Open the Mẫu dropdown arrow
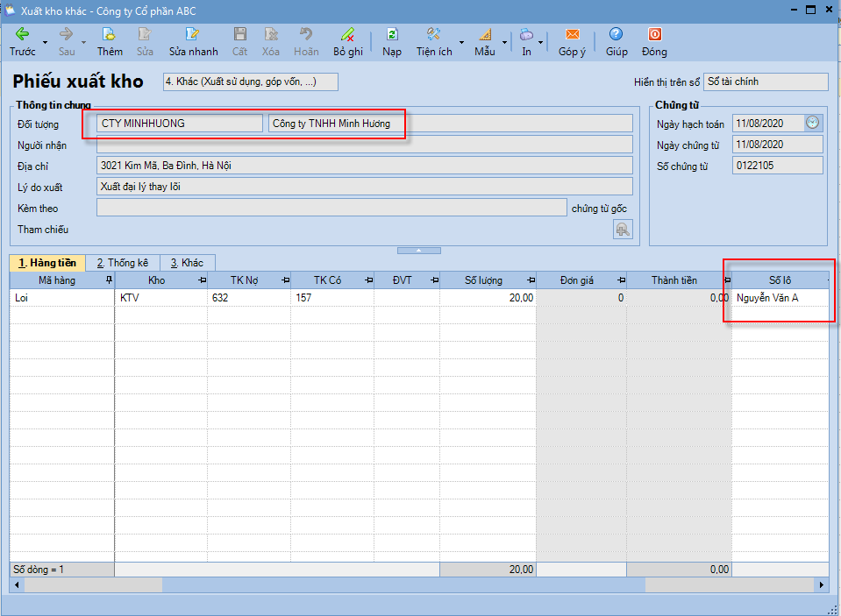 504,42
